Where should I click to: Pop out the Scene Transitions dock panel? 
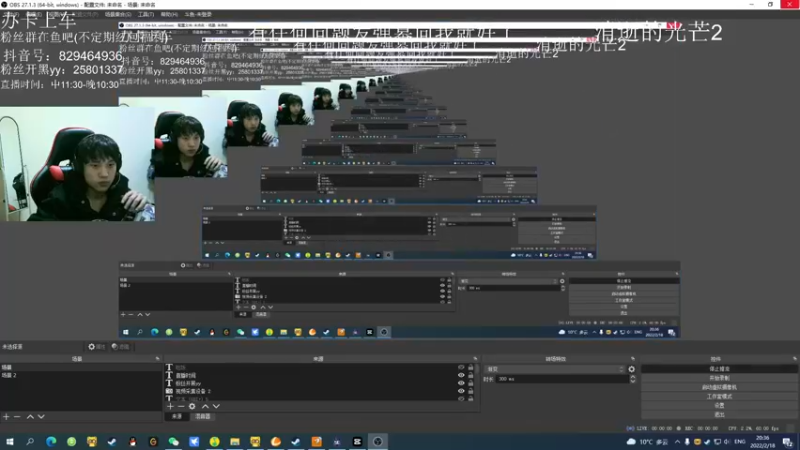click(633, 359)
